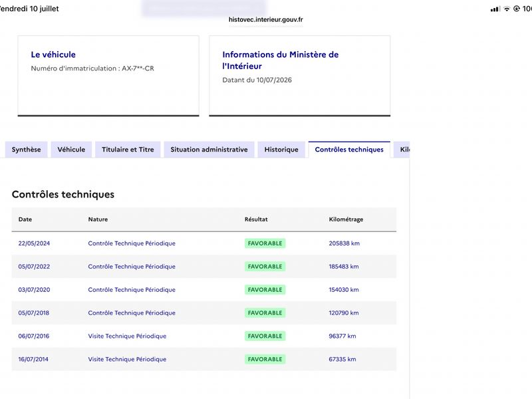Click the Nature column header
The image size is (532, 399).
pos(98,219)
